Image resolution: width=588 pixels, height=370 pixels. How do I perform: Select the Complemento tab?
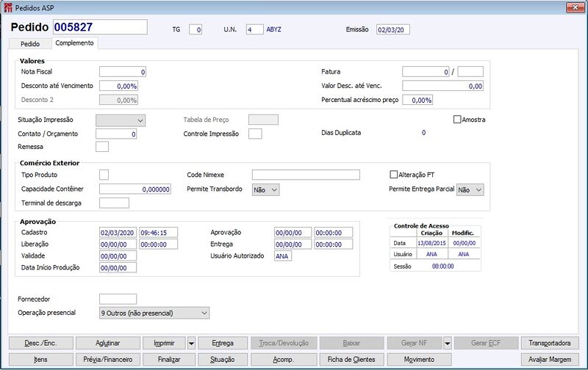click(75, 43)
